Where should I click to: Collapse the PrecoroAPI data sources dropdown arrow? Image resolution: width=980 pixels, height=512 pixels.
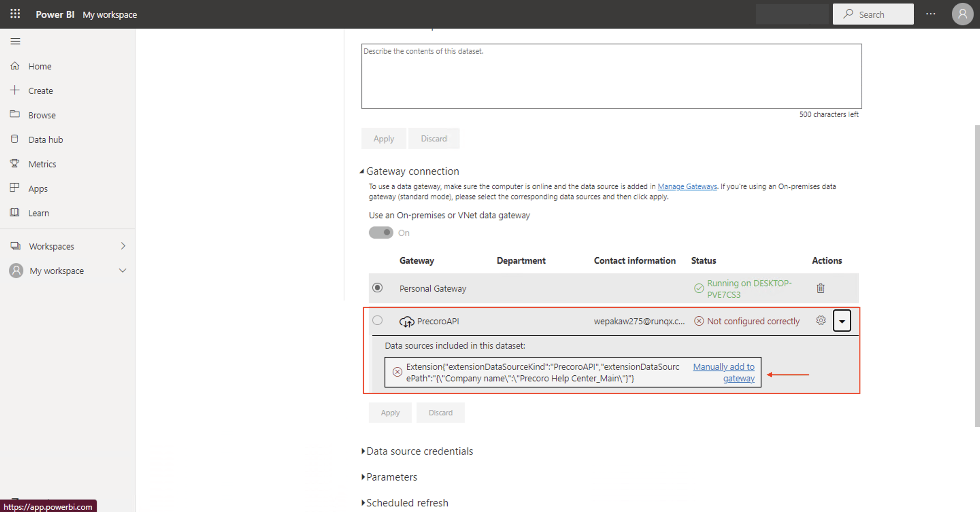point(842,321)
